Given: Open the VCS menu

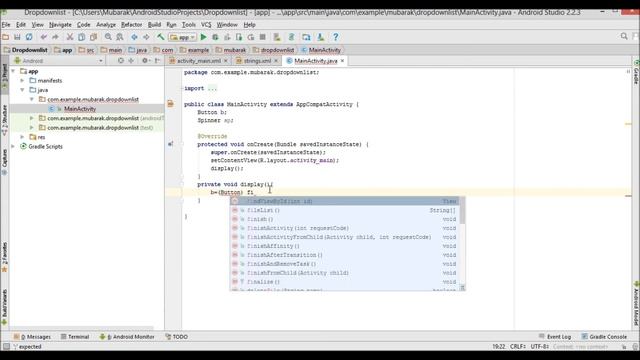Looking at the screenshot, I should (x=206, y=24).
